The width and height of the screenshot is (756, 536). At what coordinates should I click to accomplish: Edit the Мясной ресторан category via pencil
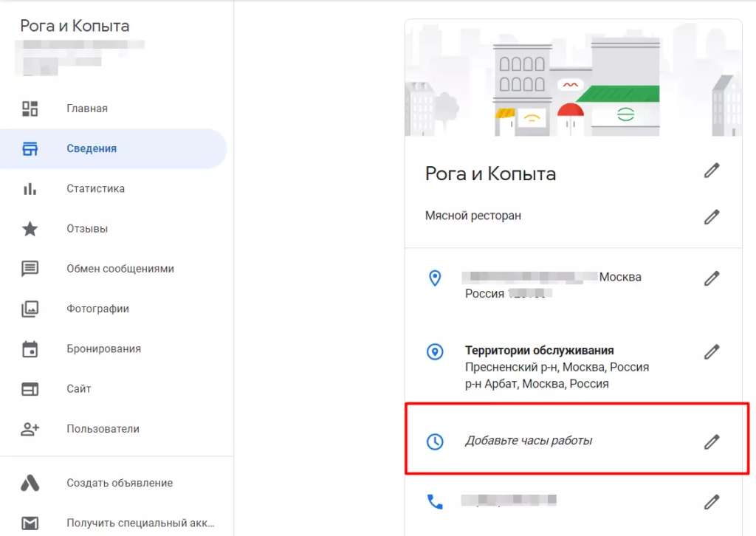711,216
